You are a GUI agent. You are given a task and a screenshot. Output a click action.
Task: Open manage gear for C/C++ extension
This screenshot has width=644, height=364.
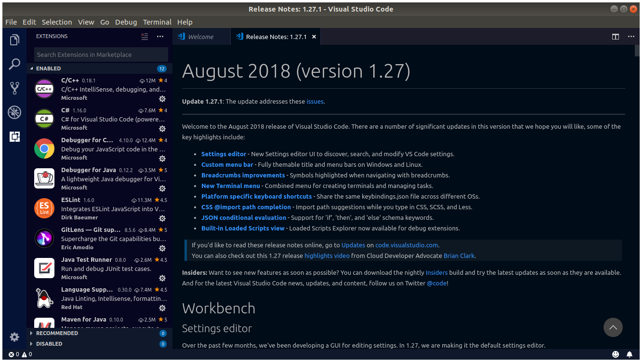point(162,99)
